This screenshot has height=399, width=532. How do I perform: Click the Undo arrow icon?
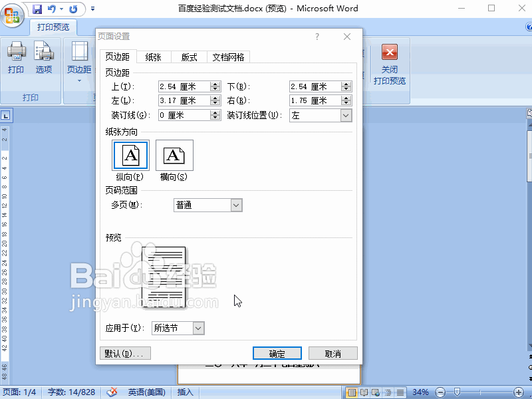tap(52, 9)
